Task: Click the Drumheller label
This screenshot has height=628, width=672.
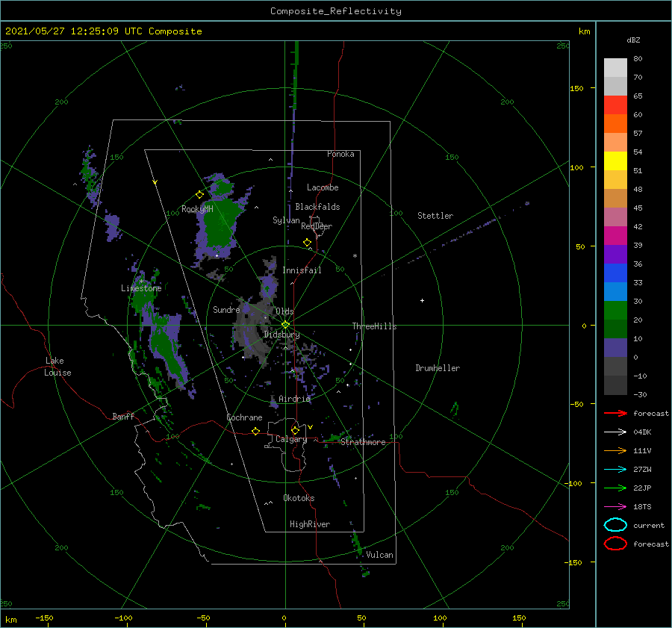Action: click(438, 368)
